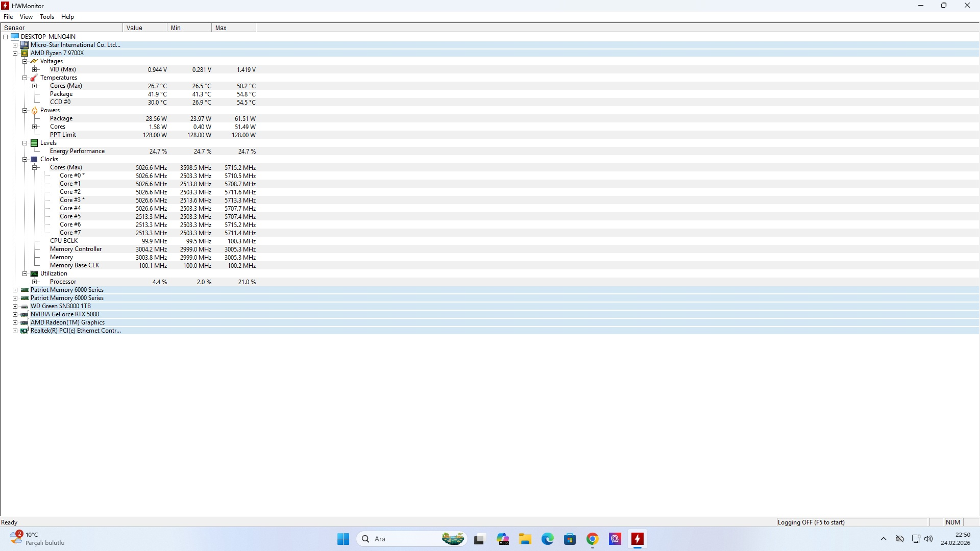Image resolution: width=980 pixels, height=551 pixels.
Task: Expand the first Patriot Memory 6000 Series node
Action: coord(15,290)
